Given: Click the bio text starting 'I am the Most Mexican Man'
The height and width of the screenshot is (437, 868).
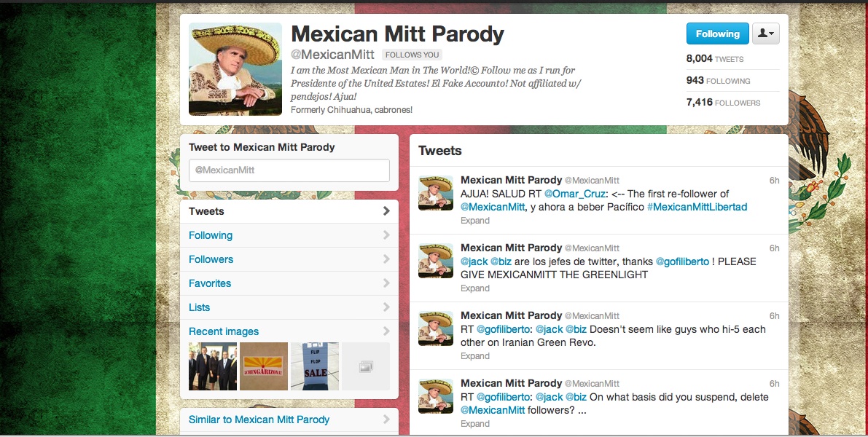Looking at the screenshot, I should pos(436,83).
